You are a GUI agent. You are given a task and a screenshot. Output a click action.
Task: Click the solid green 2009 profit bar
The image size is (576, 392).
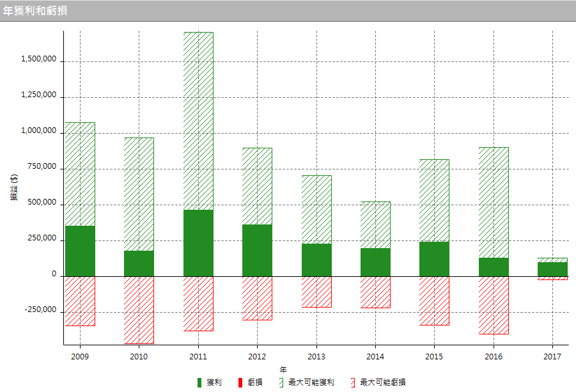(x=80, y=251)
